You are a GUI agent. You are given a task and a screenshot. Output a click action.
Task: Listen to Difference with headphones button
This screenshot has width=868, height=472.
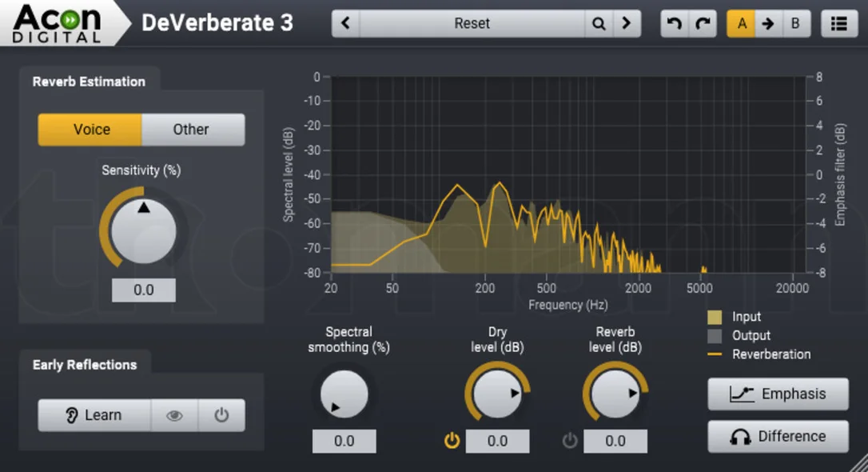click(x=778, y=436)
